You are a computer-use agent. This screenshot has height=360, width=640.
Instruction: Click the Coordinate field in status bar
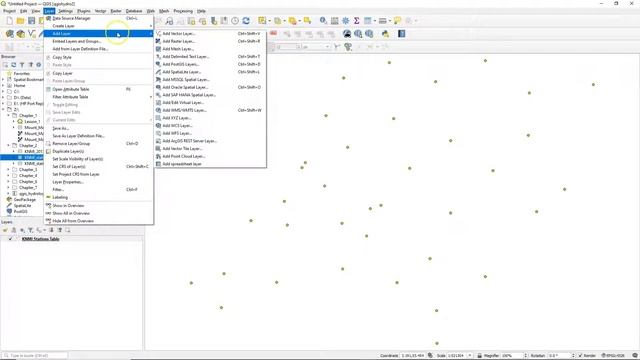coord(412,356)
